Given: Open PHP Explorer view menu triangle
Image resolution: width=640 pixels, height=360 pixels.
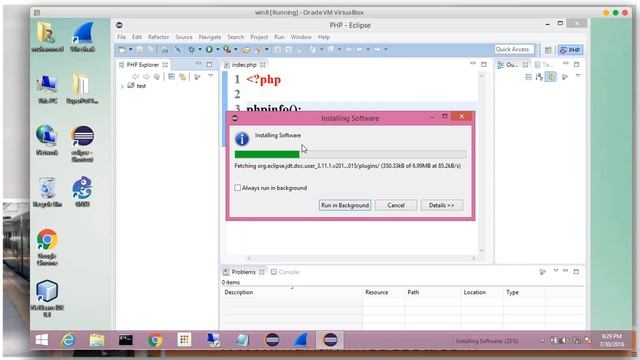Looking at the screenshot, I should (x=211, y=76).
